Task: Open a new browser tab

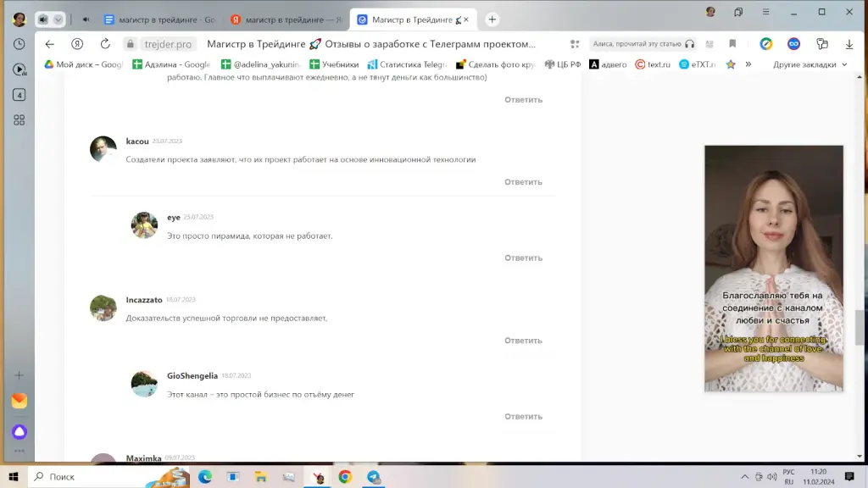Action: (492, 19)
